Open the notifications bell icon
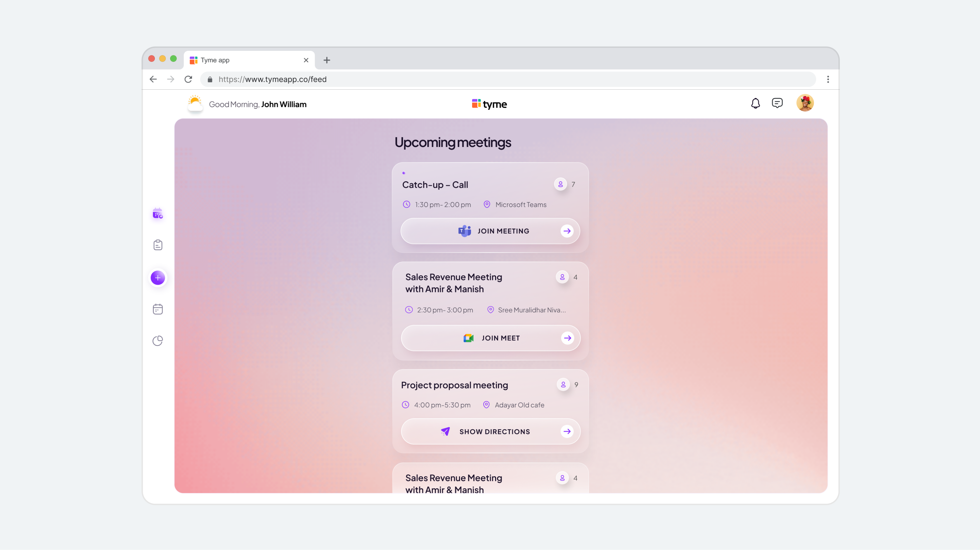The width and height of the screenshot is (980, 550). [x=755, y=103]
